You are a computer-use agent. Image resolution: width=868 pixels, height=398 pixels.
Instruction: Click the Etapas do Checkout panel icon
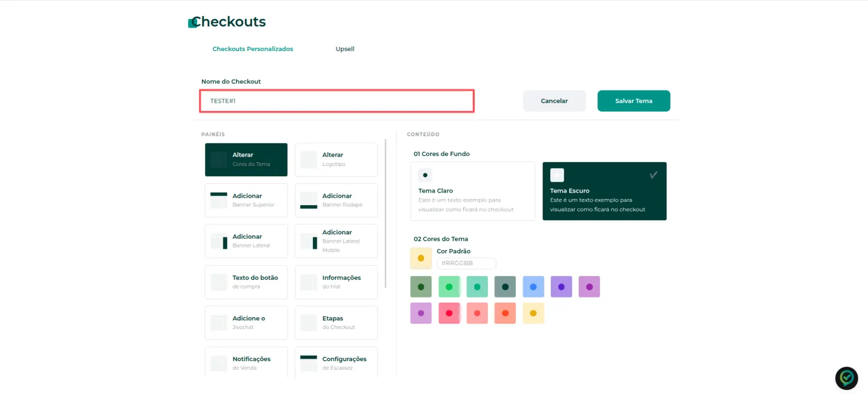click(x=309, y=323)
